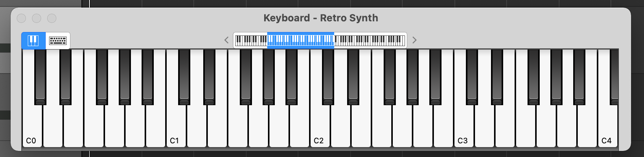Click the high octaves in keyboard overview

click(369, 40)
